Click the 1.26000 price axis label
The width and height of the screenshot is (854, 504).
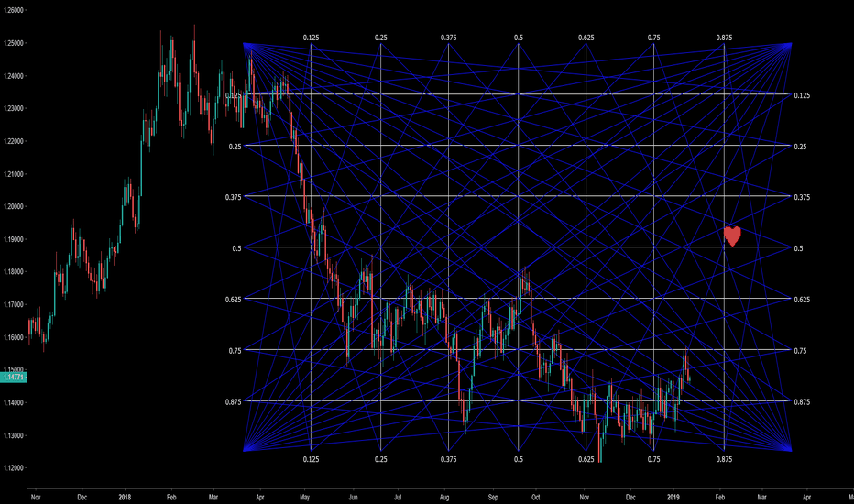[13, 10]
